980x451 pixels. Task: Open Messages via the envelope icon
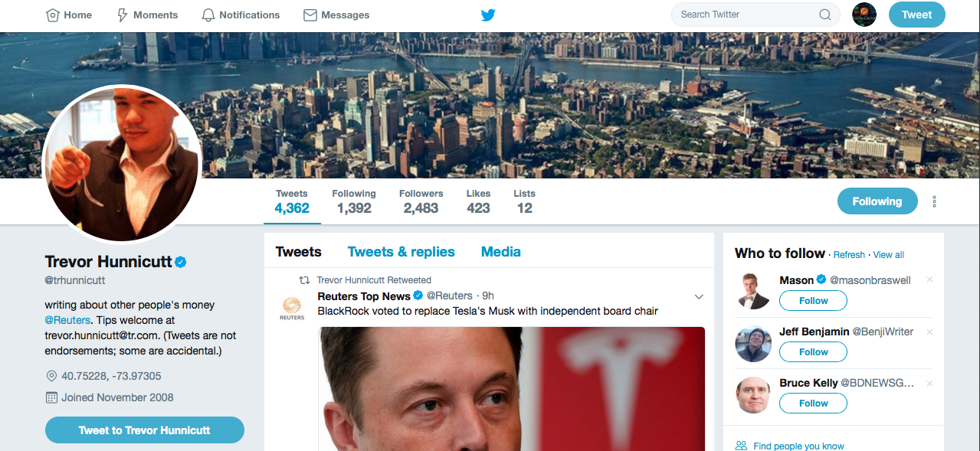(x=310, y=15)
